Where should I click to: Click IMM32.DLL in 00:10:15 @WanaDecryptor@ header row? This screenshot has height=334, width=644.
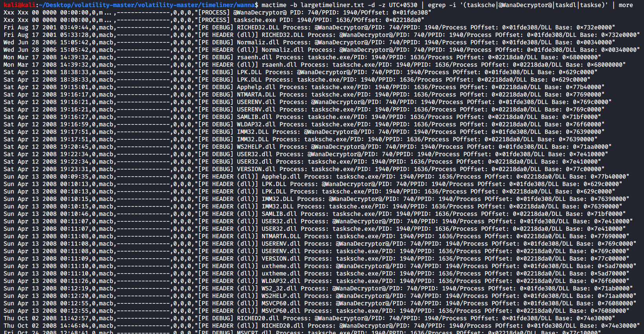[278, 199]
